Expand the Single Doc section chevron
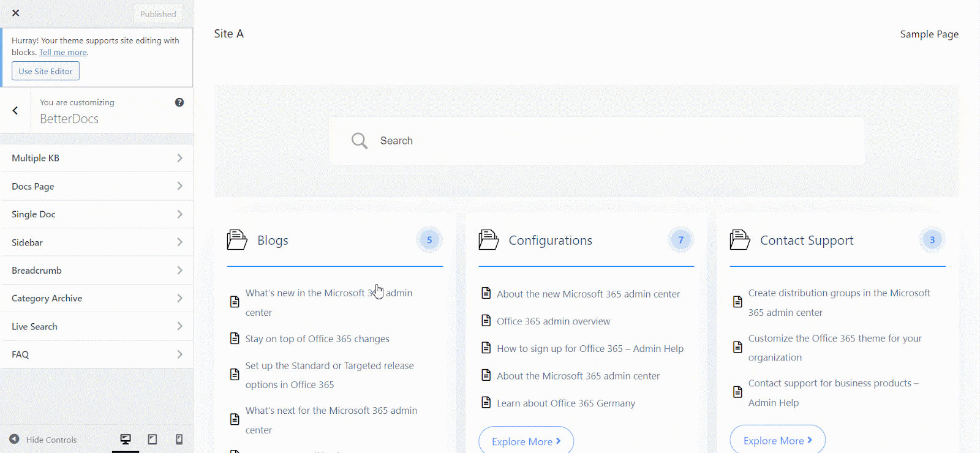Image resolution: width=980 pixels, height=453 pixels. point(179,214)
